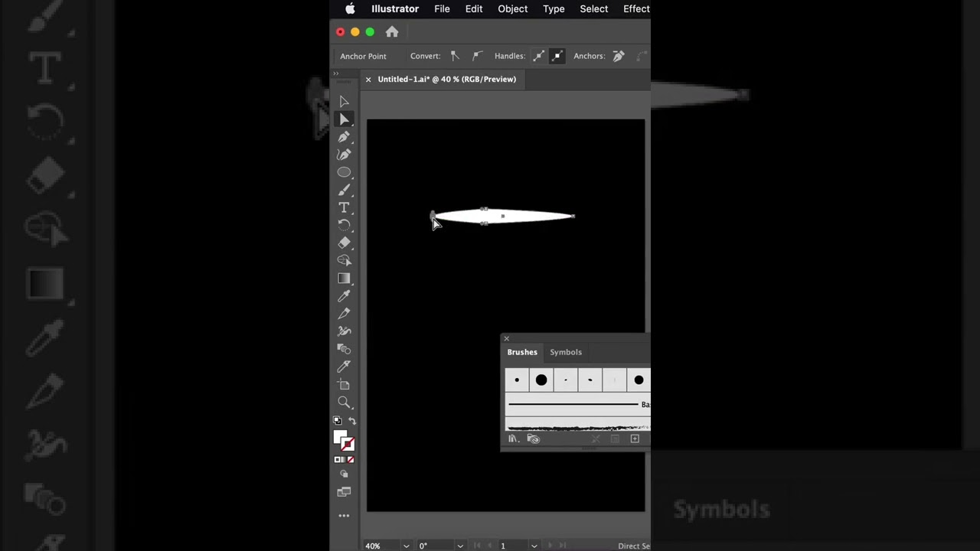
Task: Open rotation angle dropdown arrow
Action: [459, 546]
